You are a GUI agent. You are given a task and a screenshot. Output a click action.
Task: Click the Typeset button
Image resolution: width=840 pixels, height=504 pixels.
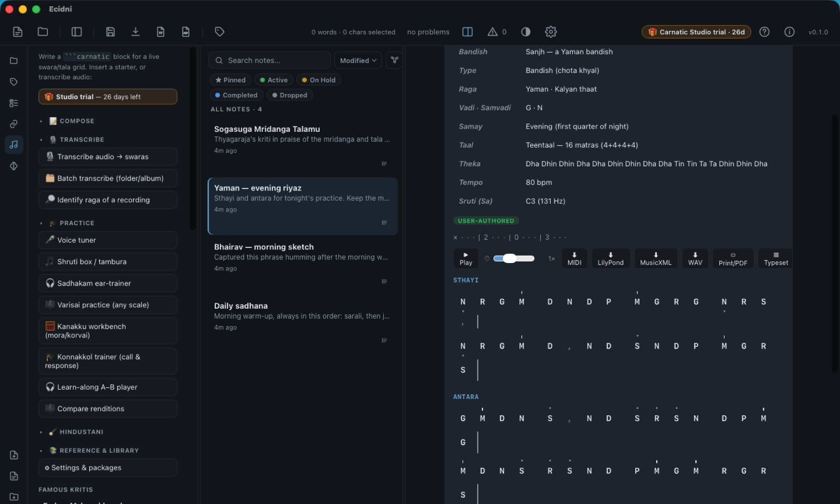(x=776, y=258)
